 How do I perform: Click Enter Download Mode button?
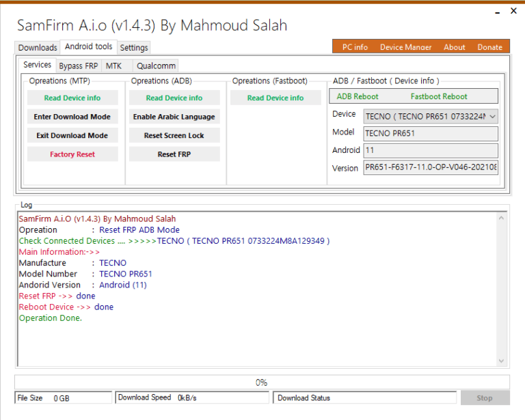(x=72, y=117)
